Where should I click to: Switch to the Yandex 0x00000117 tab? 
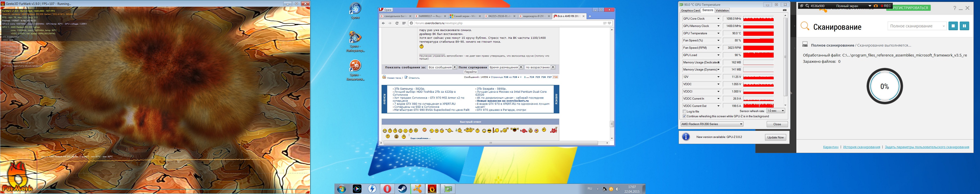[431, 16]
